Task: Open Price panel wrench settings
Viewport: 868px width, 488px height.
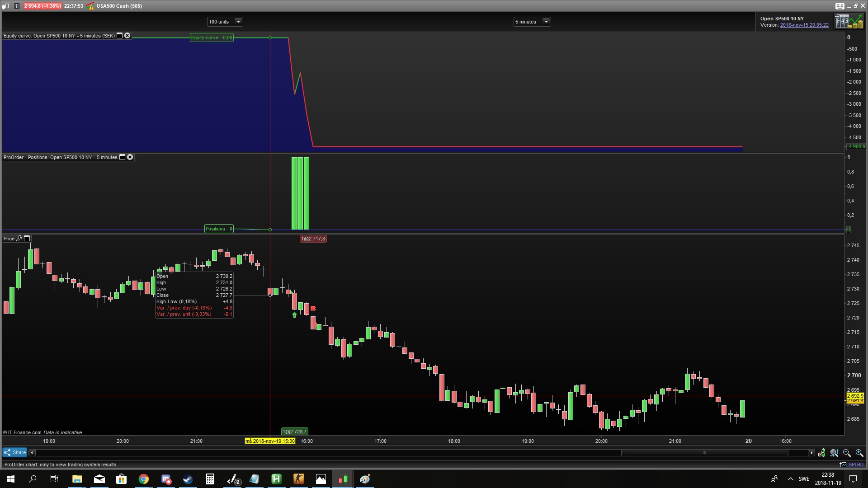Action: click(19, 239)
